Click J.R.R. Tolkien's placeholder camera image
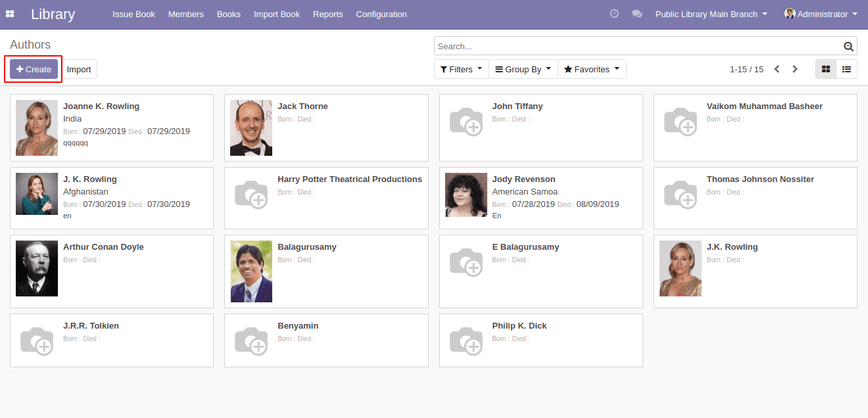This screenshot has height=418, width=868. [x=37, y=341]
